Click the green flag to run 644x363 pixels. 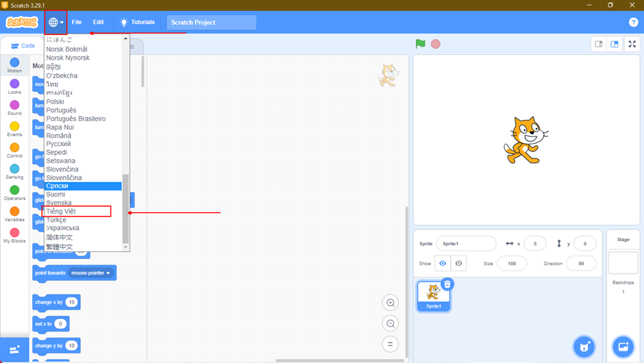(420, 44)
